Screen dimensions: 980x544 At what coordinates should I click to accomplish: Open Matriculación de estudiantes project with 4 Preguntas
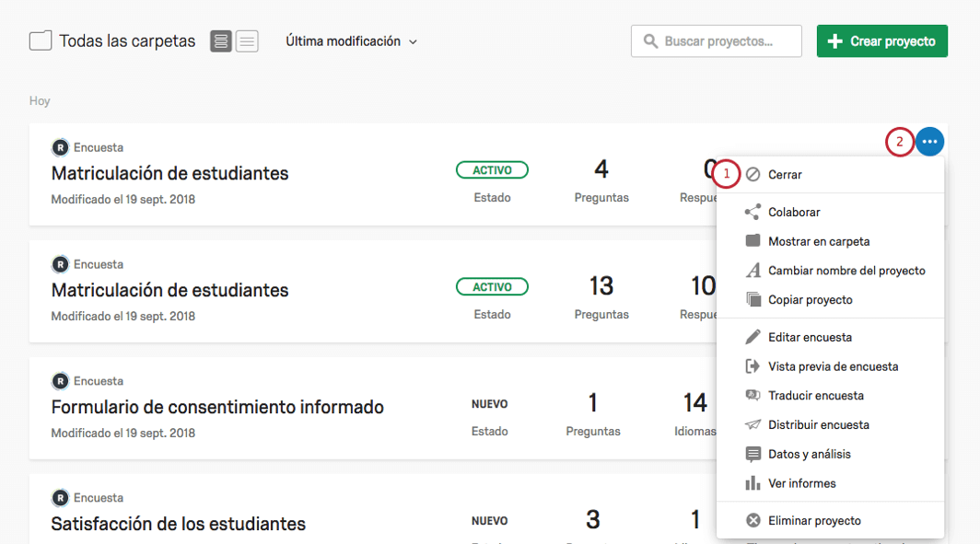pos(170,174)
